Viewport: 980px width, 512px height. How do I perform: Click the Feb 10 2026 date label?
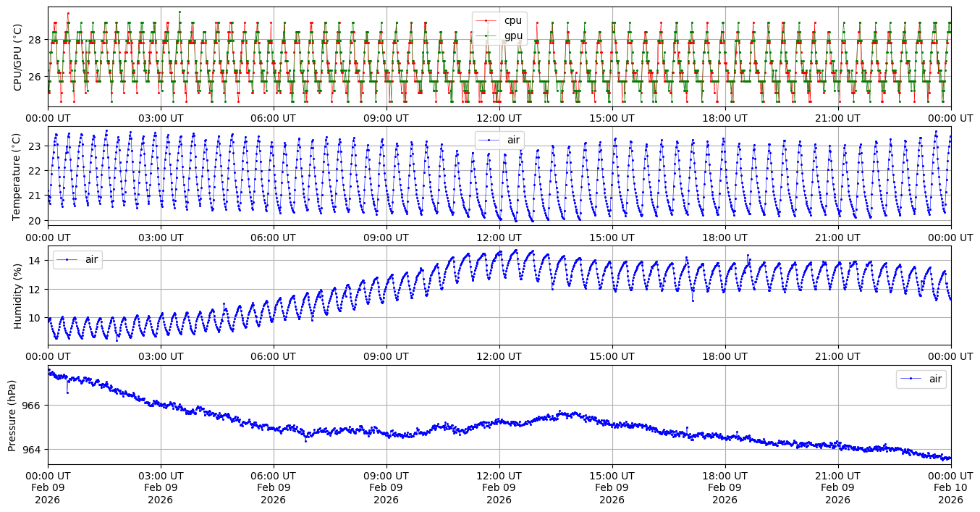[x=950, y=488]
